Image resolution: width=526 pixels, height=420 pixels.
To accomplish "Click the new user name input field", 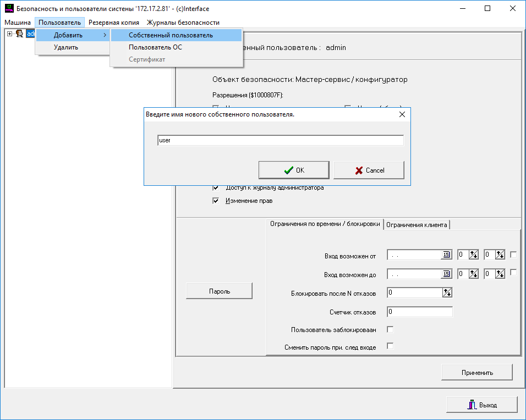I will pos(280,140).
